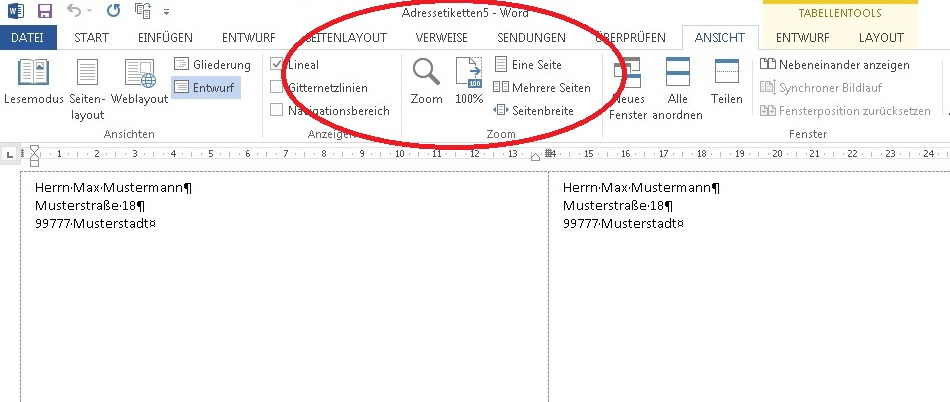
Task: Enable the Gitternetzlinien checkbox
Action: click(277, 87)
